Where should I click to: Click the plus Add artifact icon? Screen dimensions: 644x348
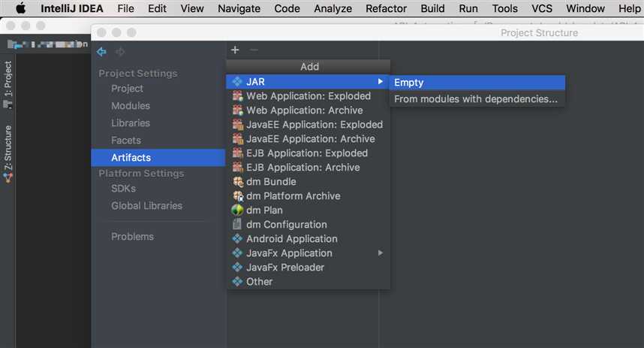(x=235, y=50)
